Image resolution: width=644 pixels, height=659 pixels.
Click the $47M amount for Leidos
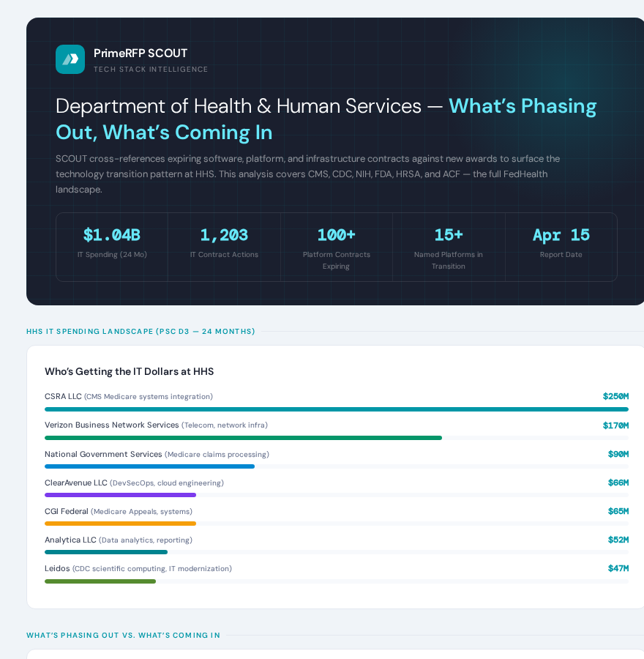pos(618,568)
